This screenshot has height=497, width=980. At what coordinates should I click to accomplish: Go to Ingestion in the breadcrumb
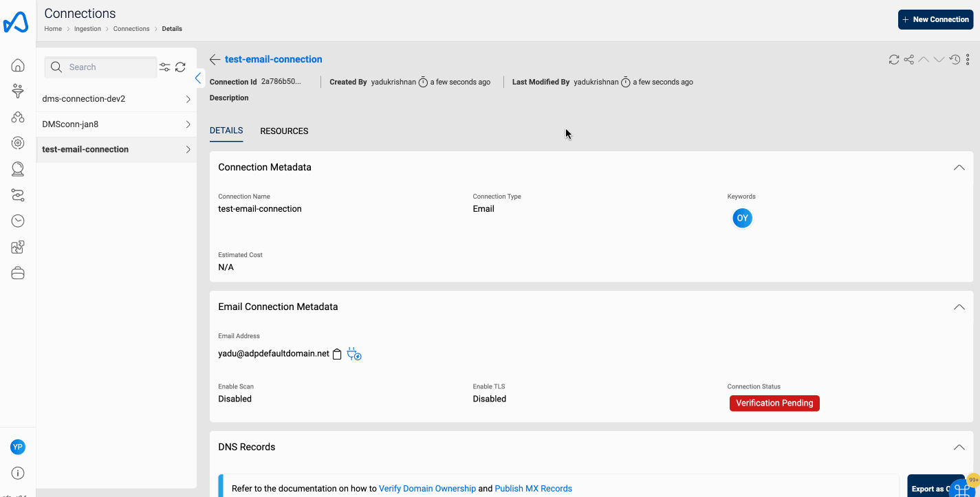pos(87,29)
